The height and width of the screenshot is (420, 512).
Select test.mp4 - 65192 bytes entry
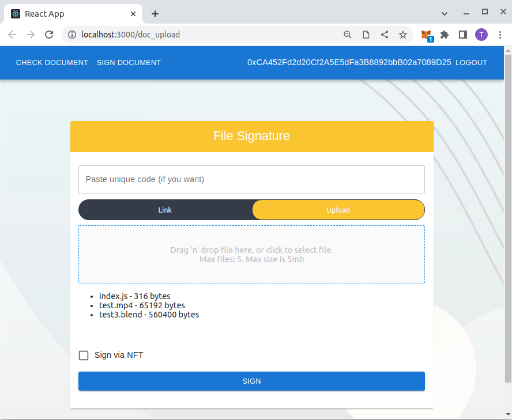tap(142, 305)
